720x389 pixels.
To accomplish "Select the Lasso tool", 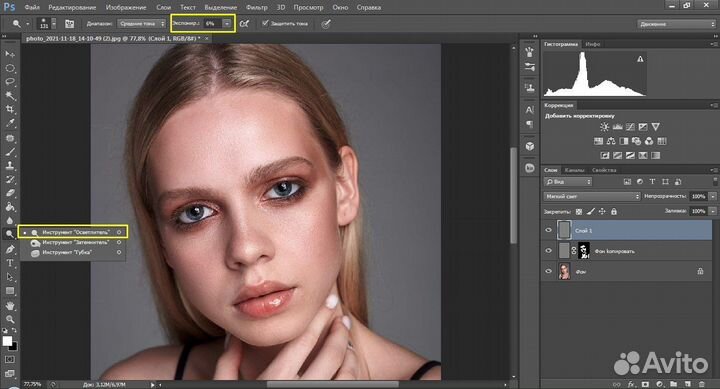I will 10,82.
